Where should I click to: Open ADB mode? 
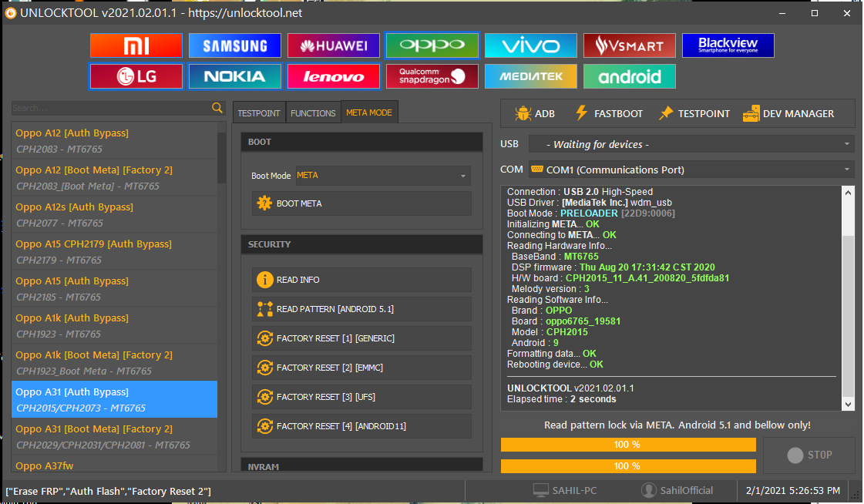(x=534, y=113)
